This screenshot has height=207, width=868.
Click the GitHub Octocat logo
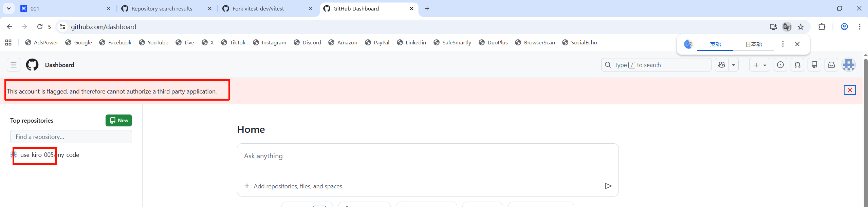coord(32,65)
